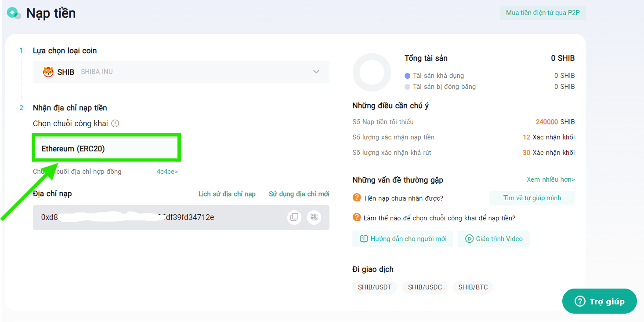Click the Tài sản bị đóng băng label
Screen dimensions: 644x322
(x=444, y=87)
